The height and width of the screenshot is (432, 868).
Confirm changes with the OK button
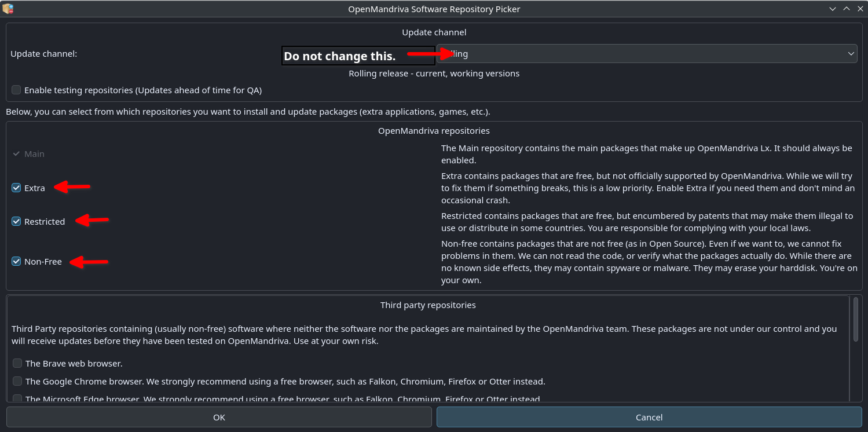point(219,417)
